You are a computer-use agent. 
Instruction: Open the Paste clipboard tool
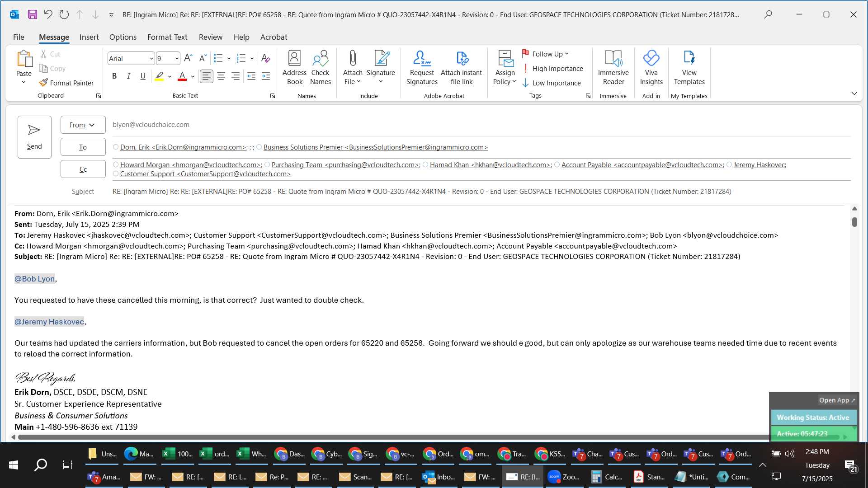coord(24,68)
